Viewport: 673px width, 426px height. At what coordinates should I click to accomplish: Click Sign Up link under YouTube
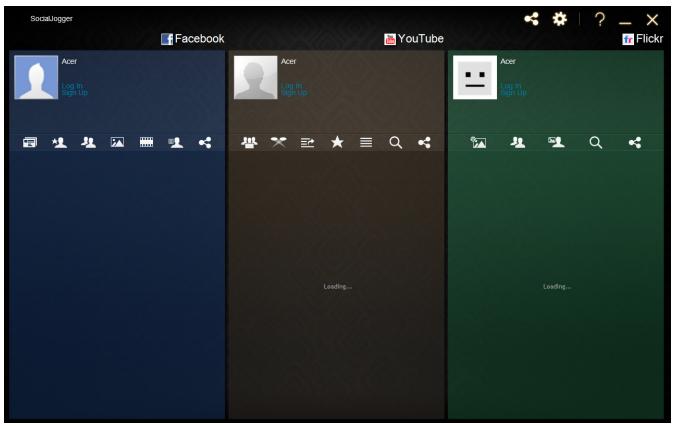294,92
